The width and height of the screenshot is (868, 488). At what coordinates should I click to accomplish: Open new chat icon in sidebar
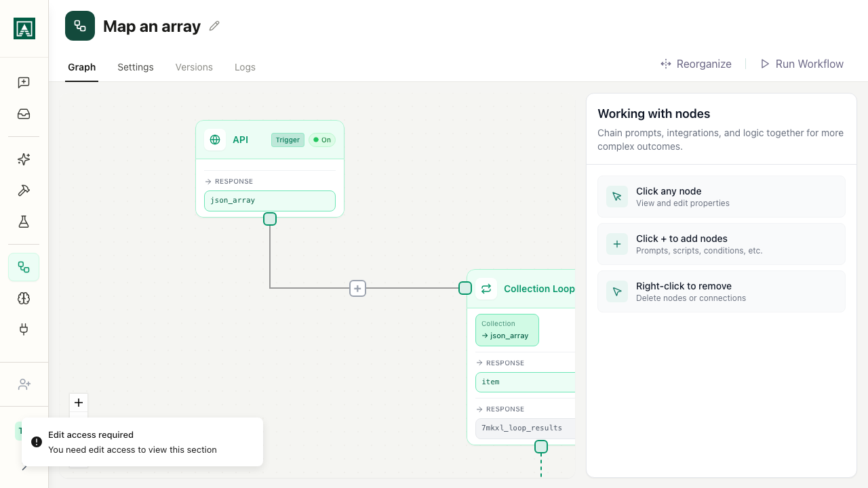pyautogui.click(x=24, y=83)
